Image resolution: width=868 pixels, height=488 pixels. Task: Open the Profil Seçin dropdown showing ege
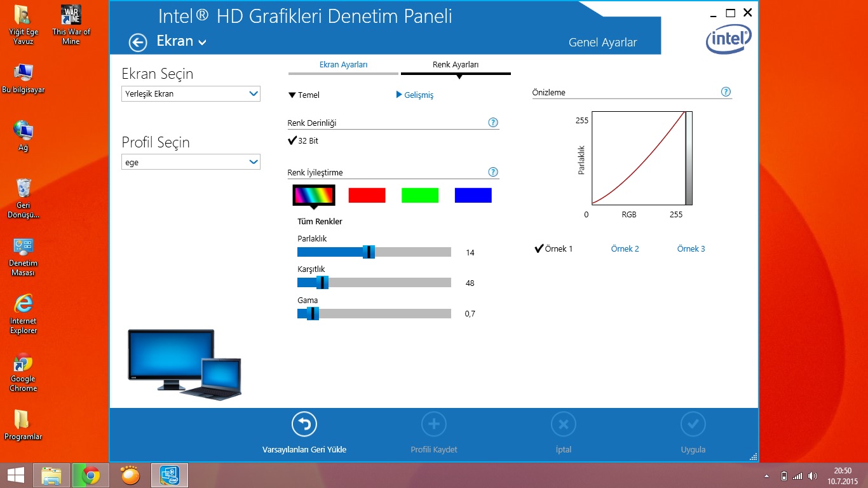coord(191,163)
